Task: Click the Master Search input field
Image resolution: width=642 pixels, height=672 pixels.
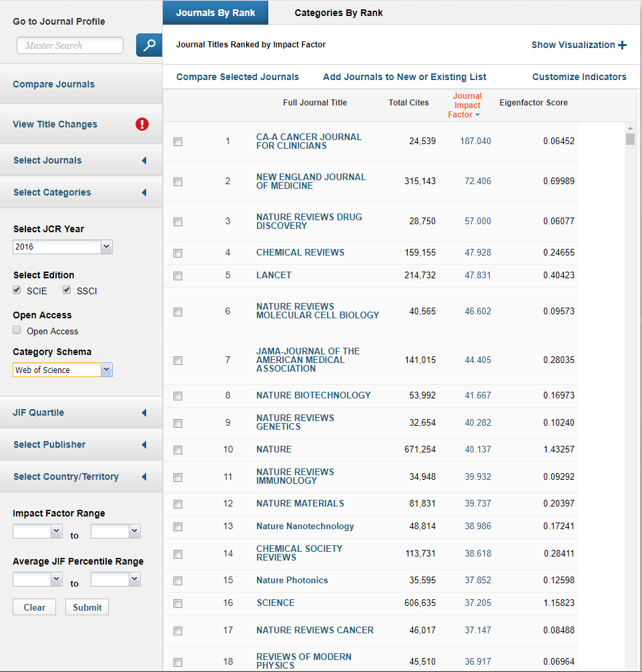Action: [x=70, y=45]
